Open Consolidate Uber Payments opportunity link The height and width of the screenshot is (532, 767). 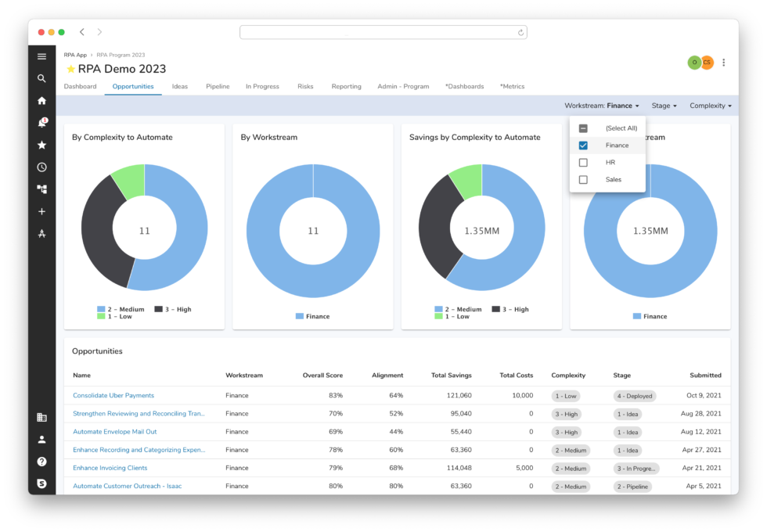[x=113, y=396]
